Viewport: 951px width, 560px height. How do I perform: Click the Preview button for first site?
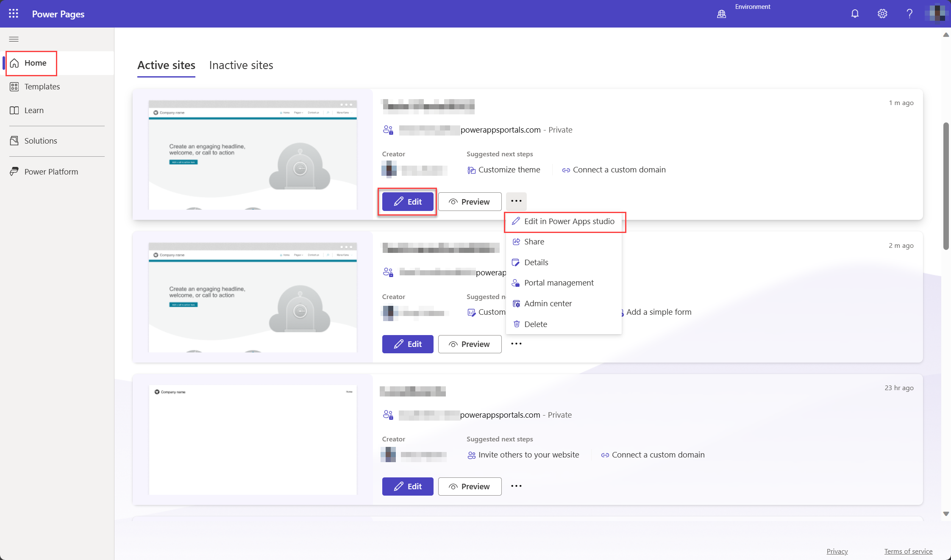click(470, 201)
